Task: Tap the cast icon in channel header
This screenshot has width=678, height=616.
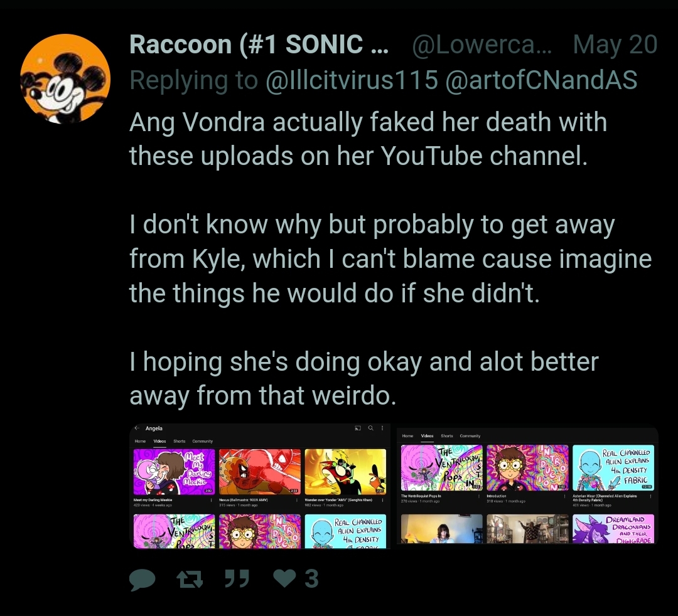Action: pos(358,428)
